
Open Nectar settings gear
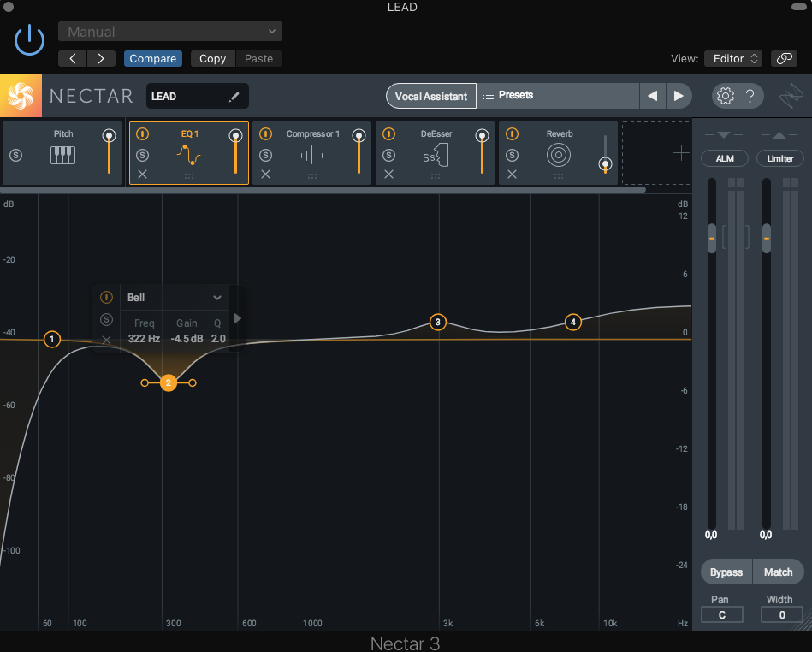tap(725, 96)
